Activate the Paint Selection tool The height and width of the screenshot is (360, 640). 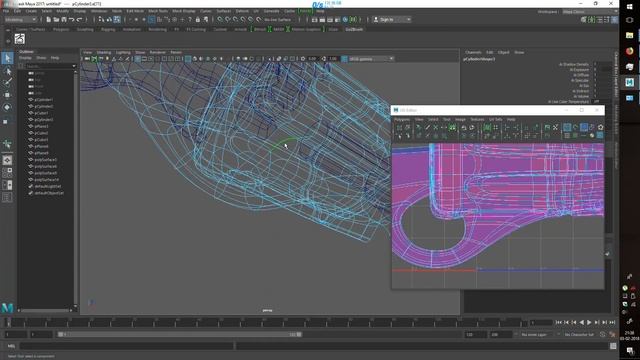coord(7,83)
